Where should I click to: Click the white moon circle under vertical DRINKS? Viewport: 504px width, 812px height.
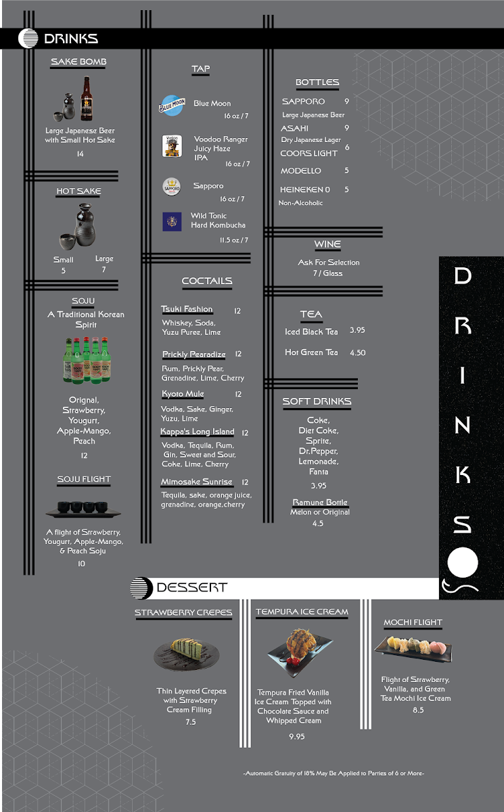[463, 563]
